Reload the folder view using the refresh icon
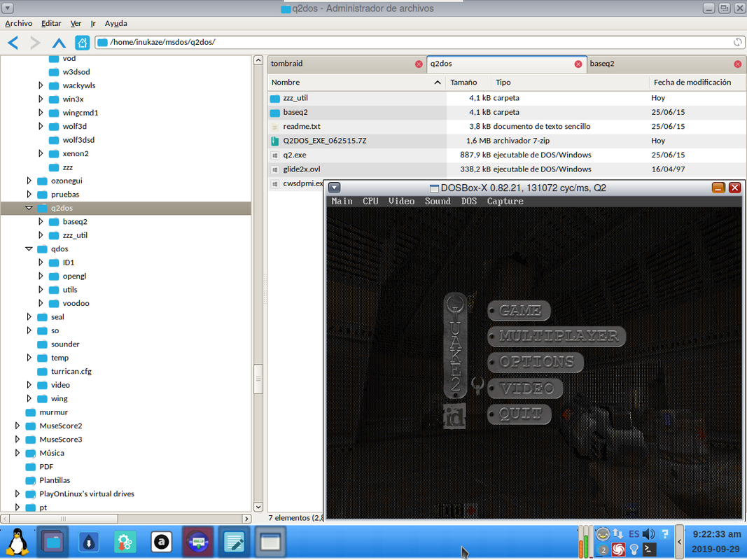747x560 pixels. pos(737,43)
